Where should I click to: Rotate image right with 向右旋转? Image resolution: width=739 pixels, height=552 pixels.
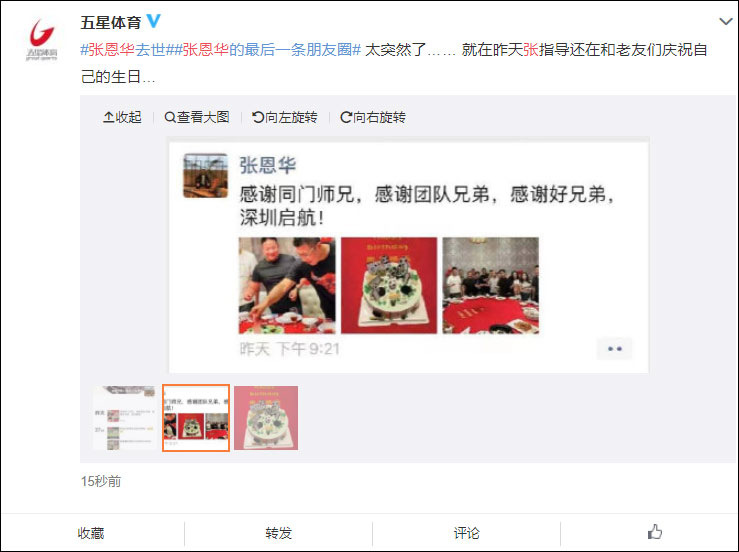[x=373, y=117]
